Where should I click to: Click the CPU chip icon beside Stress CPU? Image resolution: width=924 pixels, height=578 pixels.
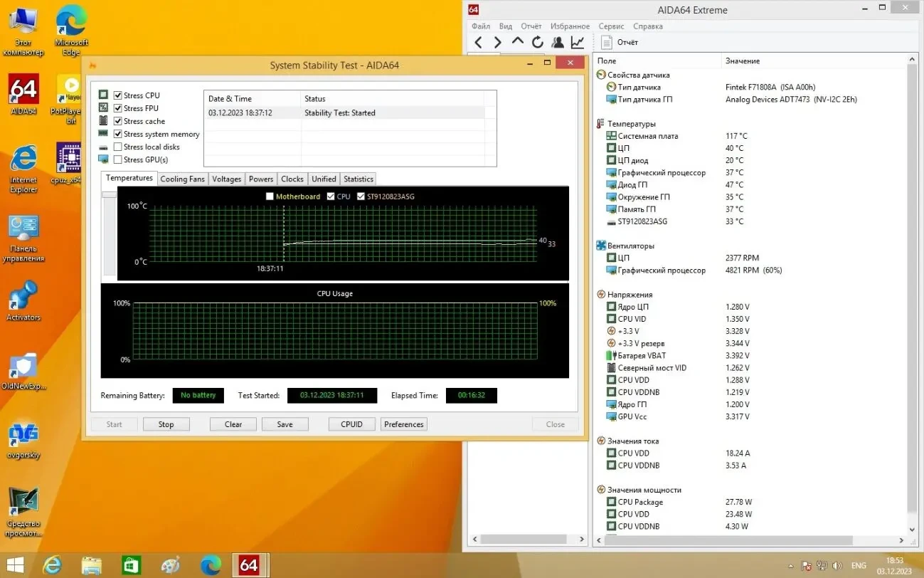coord(105,95)
